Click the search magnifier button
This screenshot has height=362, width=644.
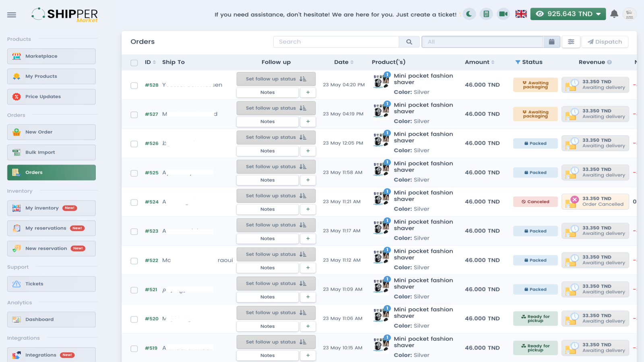[x=409, y=42]
